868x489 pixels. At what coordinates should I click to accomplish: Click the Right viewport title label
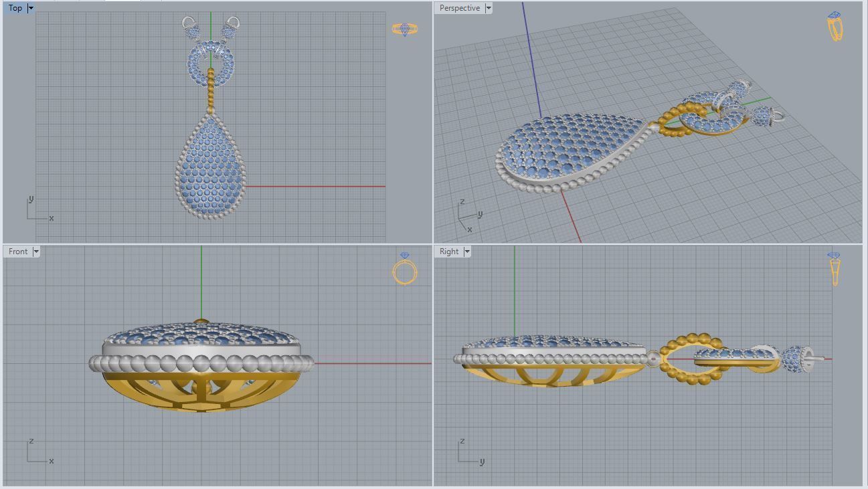coord(449,252)
